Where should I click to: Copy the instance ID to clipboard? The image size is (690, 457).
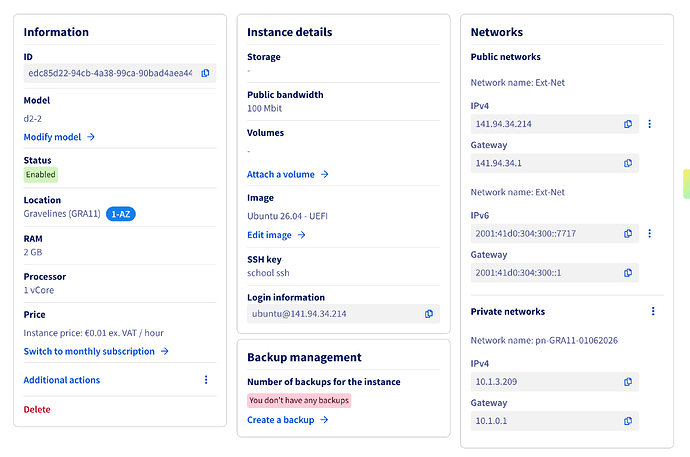pyautogui.click(x=206, y=73)
